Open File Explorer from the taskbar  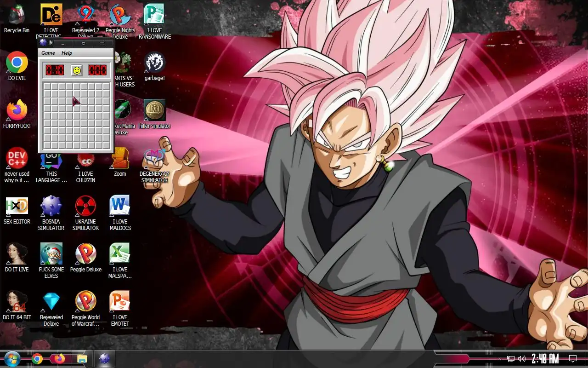click(82, 359)
